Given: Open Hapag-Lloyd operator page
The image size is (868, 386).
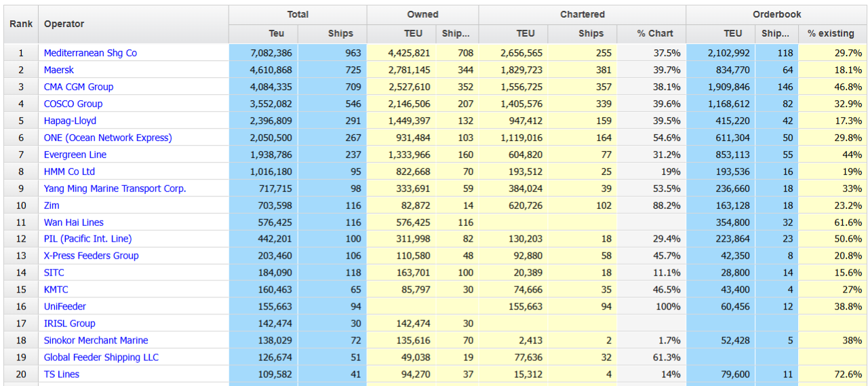Looking at the screenshot, I should pyautogui.click(x=70, y=121).
